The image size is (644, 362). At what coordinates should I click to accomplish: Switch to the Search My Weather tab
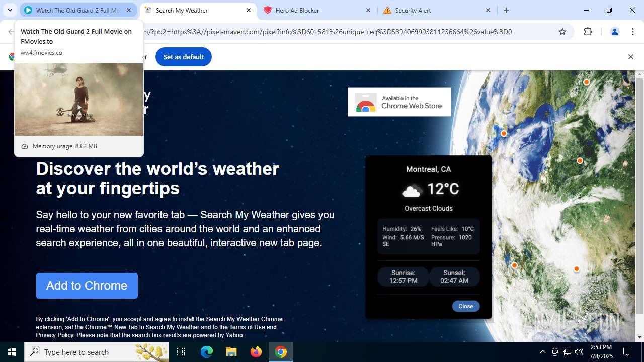(x=197, y=10)
